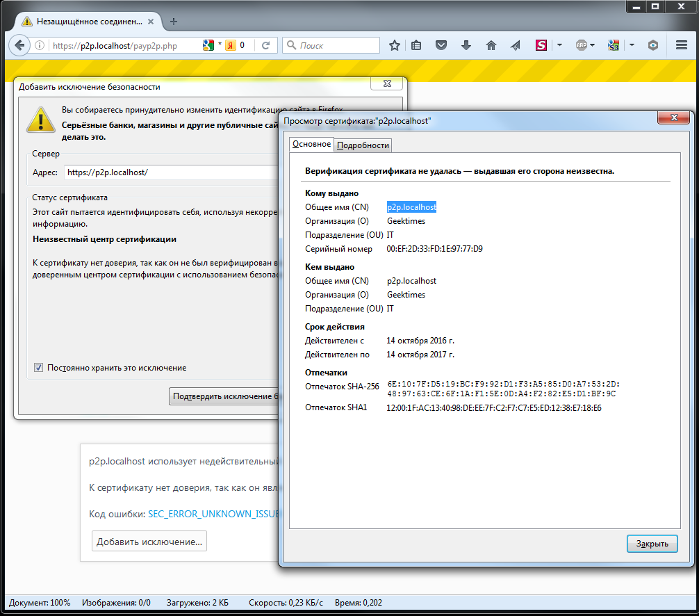
Task: Click the yellow warning triangle in exception dialog
Action: [x=40, y=120]
